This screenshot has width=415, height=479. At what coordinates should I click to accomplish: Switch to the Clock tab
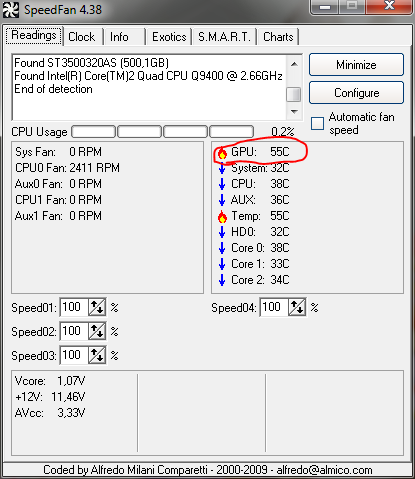(82, 37)
